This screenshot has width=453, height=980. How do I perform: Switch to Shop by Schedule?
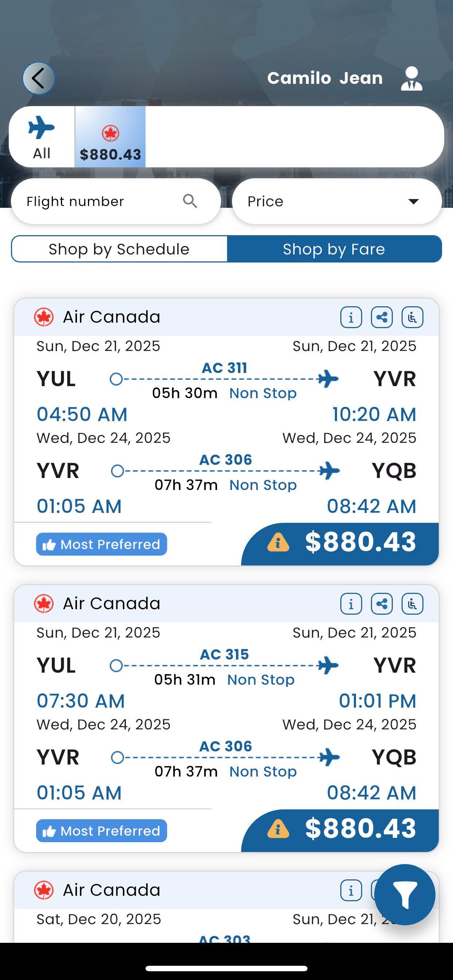(119, 249)
